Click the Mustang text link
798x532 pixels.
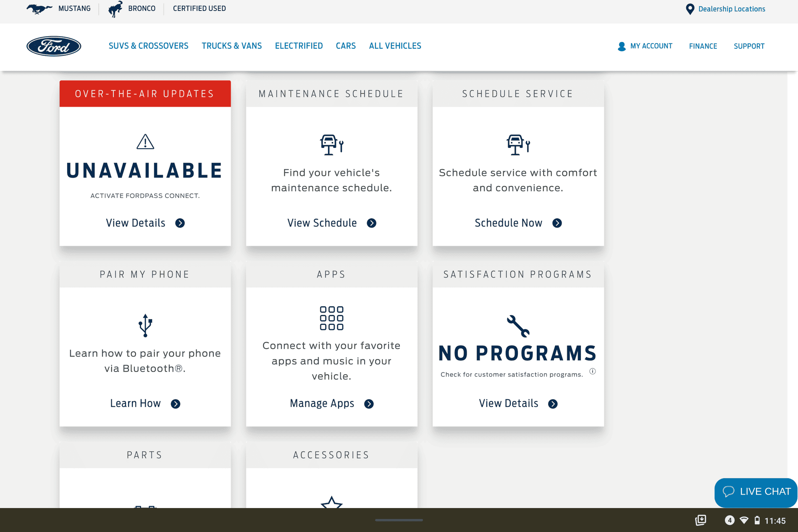pyautogui.click(x=74, y=8)
